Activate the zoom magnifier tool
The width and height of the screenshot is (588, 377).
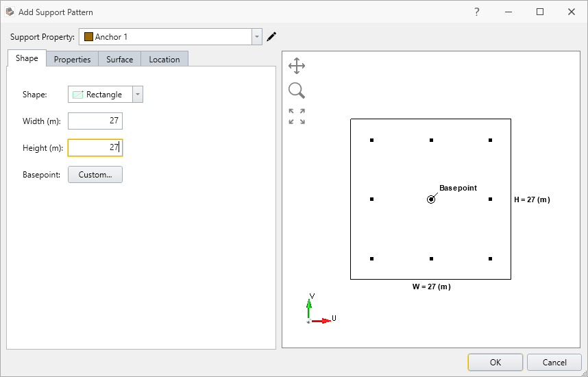(x=297, y=90)
